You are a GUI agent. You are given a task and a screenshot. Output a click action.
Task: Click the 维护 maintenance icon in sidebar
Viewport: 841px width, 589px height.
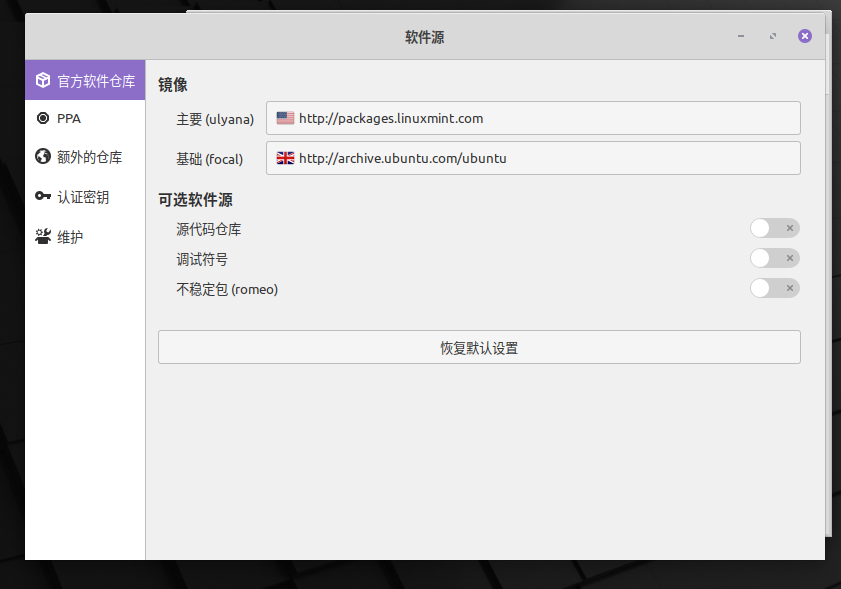pos(42,237)
